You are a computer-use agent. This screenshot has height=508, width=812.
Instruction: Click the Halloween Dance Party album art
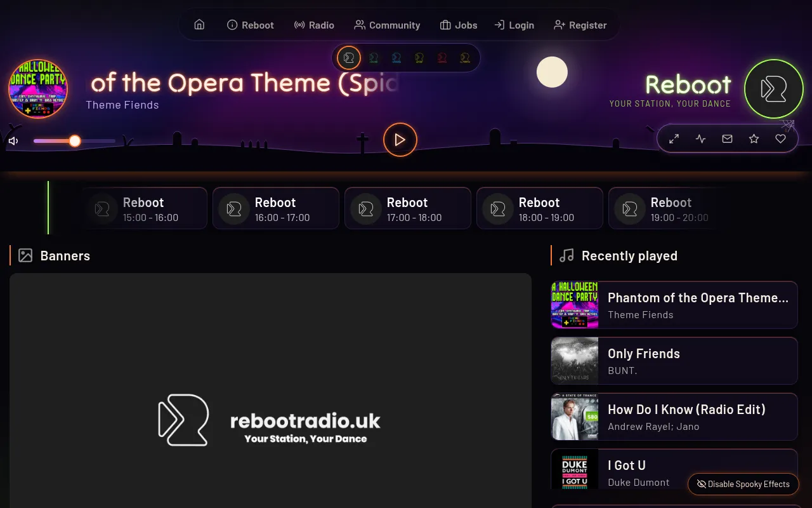click(x=38, y=89)
